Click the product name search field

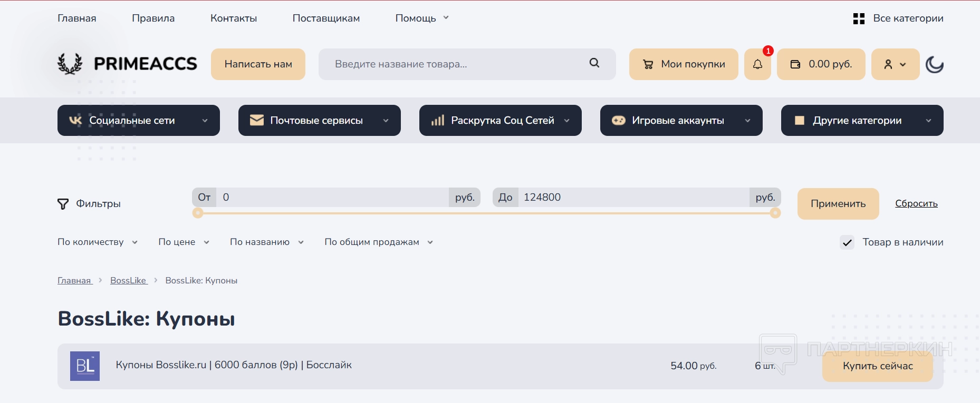tap(454, 64)
